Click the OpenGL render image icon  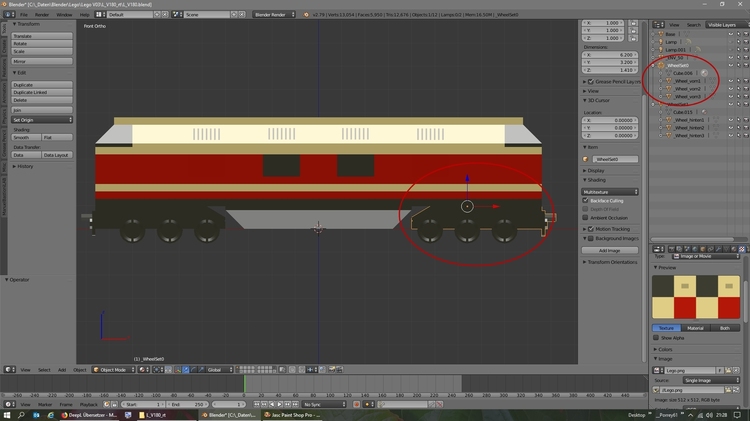[331, 370]
